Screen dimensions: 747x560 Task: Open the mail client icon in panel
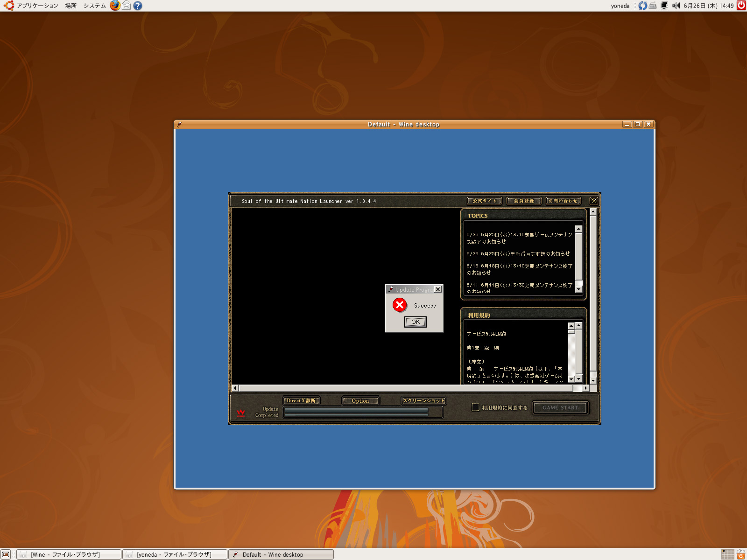coord(127,6)
